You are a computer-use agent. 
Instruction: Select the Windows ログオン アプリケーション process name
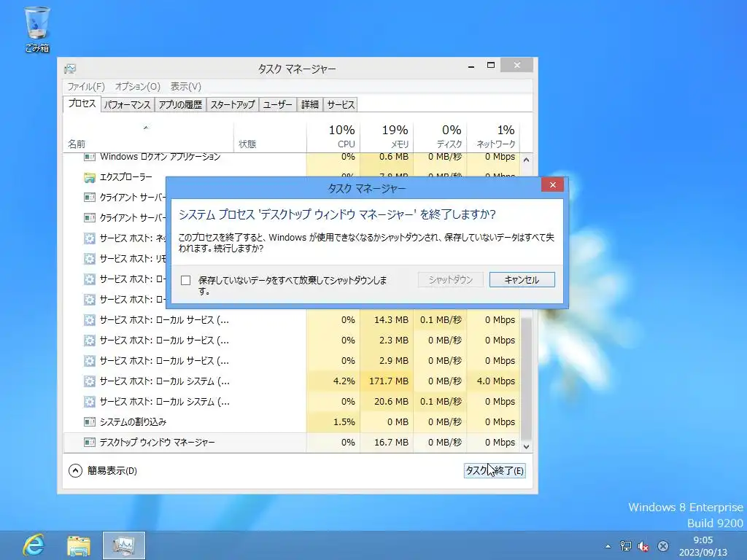(160, 157)
